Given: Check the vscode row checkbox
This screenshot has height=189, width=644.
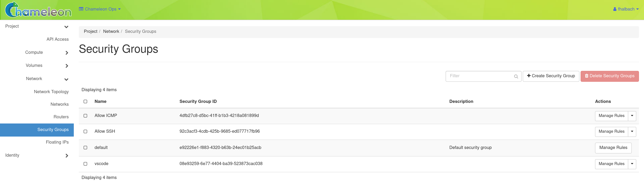Looking at the screenshot, I should coord(85,164).
